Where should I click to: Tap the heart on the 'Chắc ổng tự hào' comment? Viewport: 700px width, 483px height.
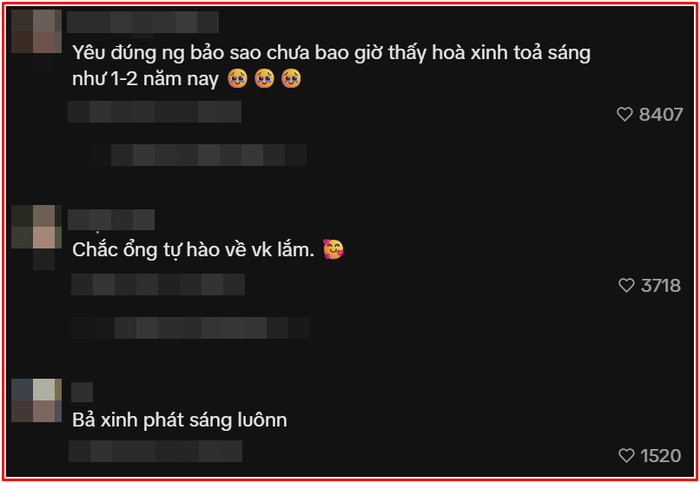[x=626, y=285]
